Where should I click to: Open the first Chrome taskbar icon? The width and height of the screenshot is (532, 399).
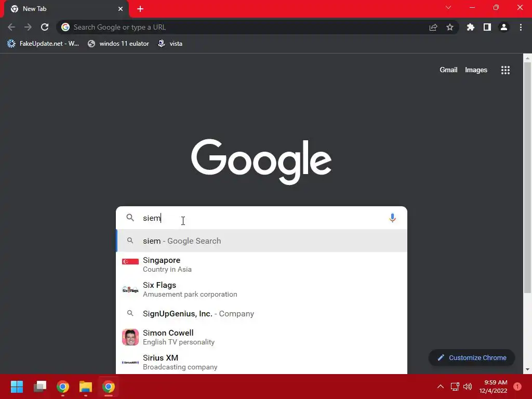tap(63, 387)
